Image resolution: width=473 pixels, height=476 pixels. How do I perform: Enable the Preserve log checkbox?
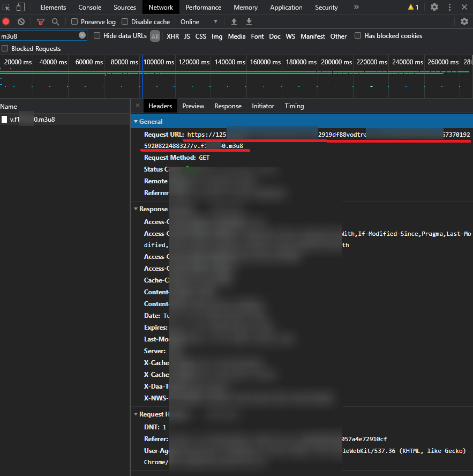pos(74,21)
